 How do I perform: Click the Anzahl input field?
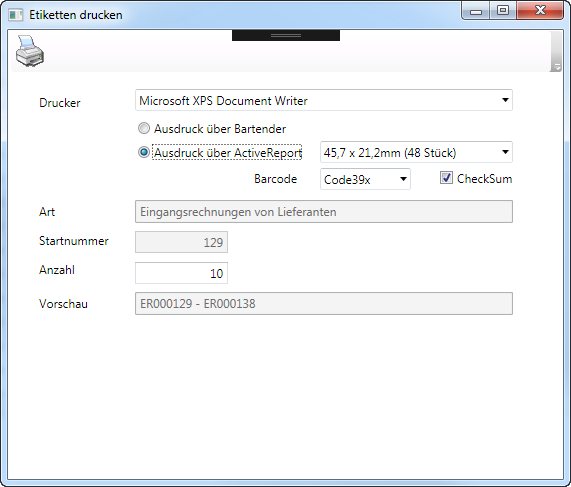(181, 273)
